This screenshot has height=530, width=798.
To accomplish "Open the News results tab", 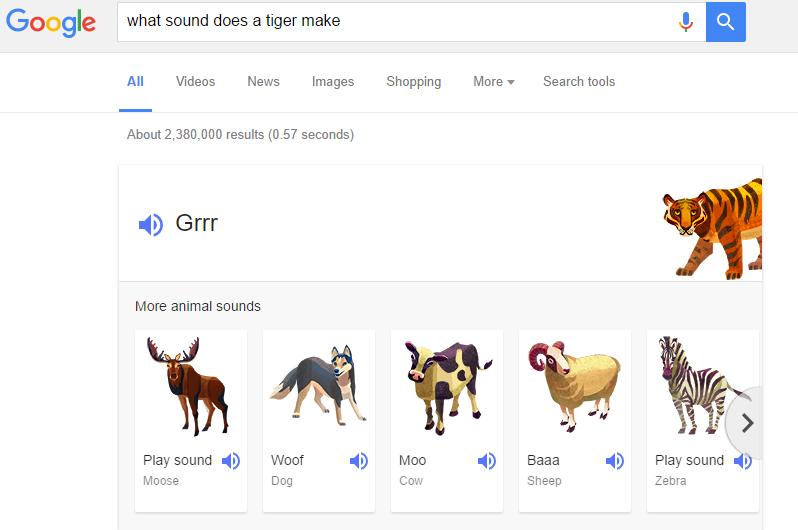I will (263, 81).
